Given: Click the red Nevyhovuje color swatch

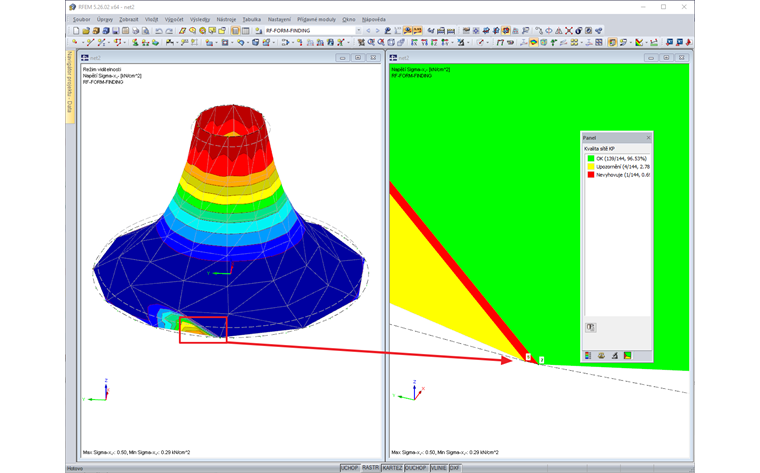Looking at the screenshot, I should tap(591, 174).
